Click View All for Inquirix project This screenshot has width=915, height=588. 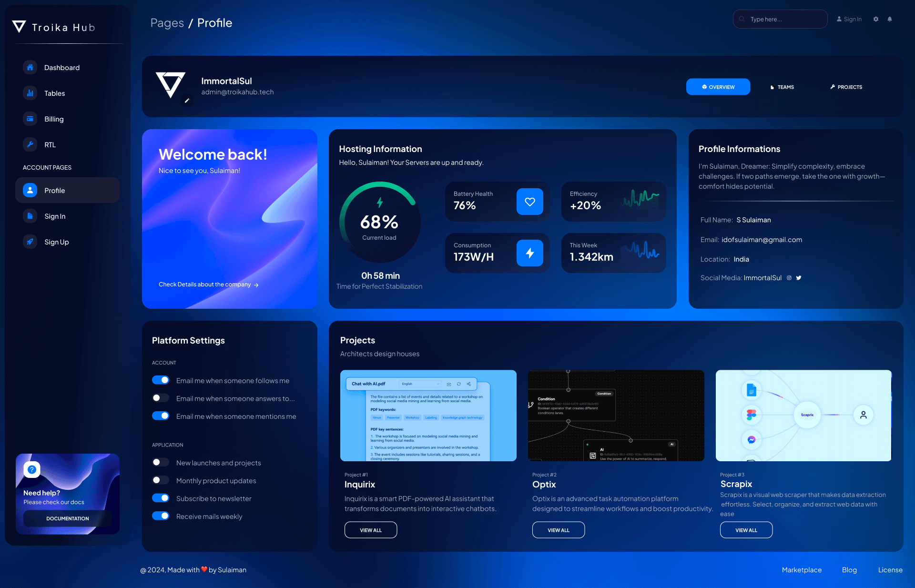370,529
